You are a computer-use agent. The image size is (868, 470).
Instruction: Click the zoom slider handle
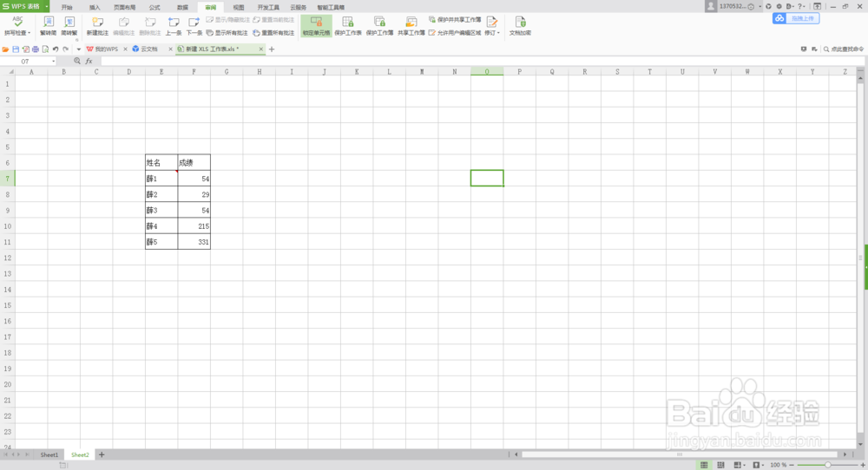(827, 465)
